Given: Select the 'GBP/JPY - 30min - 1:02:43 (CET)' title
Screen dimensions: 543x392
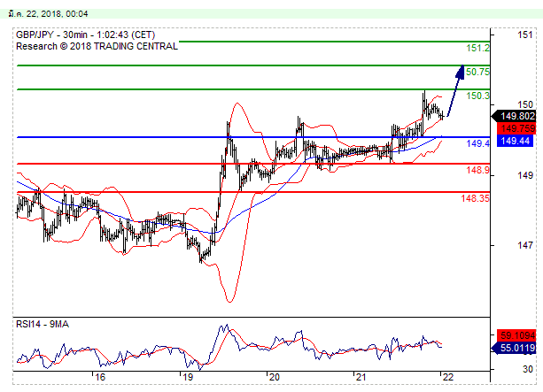Looking at the screenshot, I should (86, 35).
